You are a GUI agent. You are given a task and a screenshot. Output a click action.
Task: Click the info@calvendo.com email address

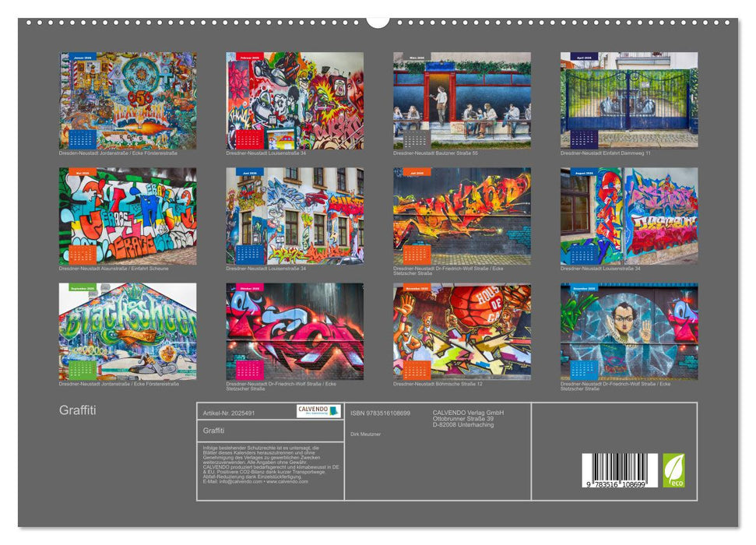[243, 482]
